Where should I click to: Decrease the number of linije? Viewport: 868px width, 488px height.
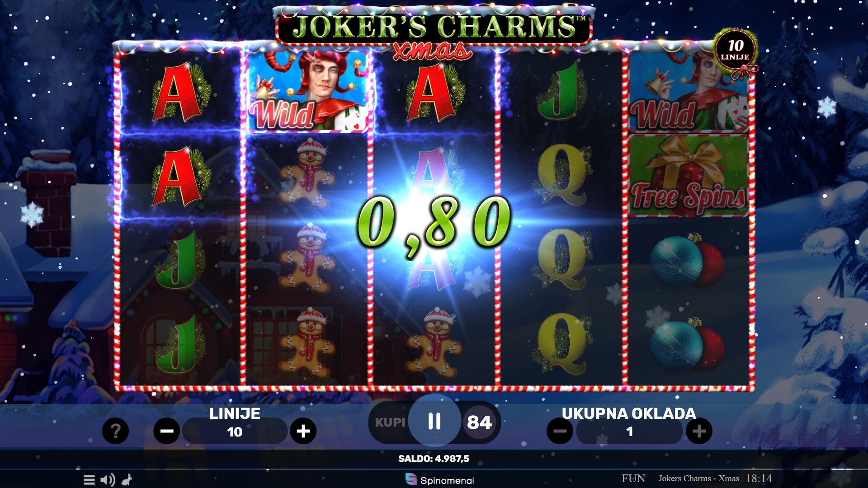click(167, 431)
